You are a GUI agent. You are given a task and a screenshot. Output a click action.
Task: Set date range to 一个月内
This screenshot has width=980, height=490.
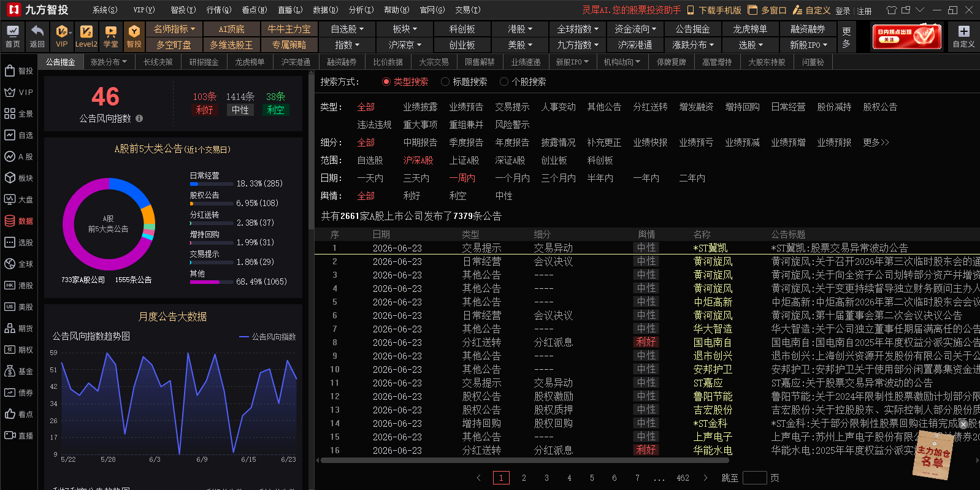tap(513, 178)
